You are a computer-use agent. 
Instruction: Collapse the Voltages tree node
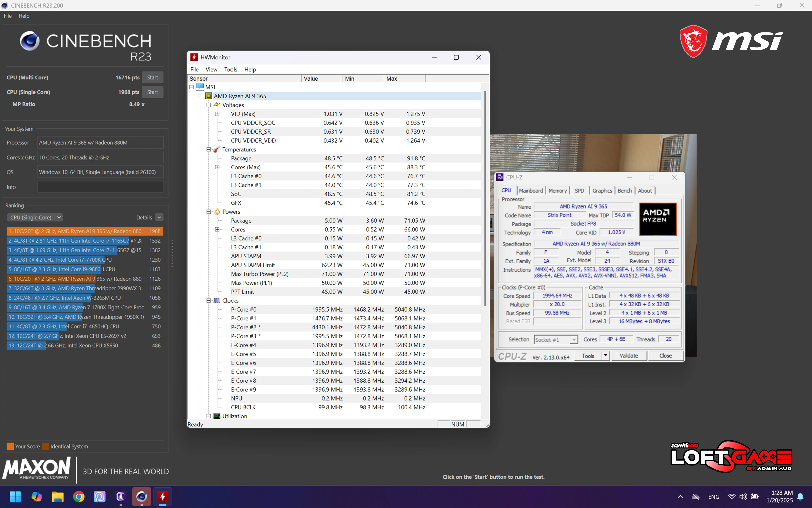(x=208, y=105)
